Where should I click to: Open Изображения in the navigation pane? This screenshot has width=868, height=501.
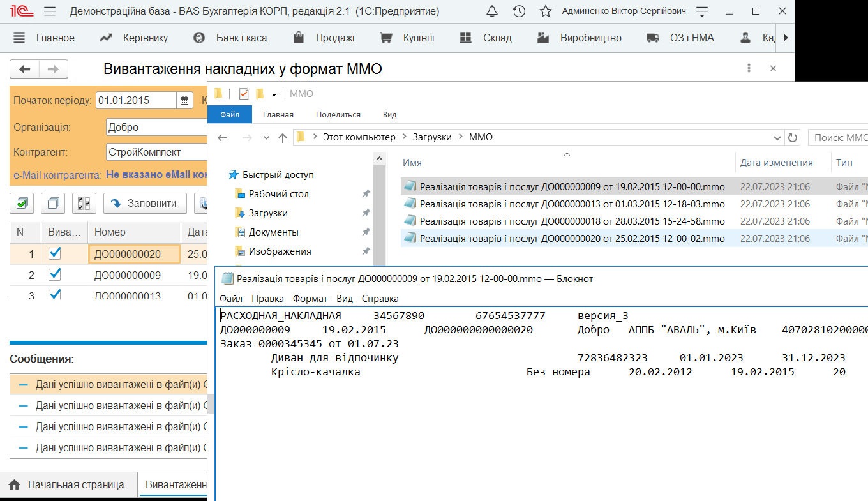[280, 251]
